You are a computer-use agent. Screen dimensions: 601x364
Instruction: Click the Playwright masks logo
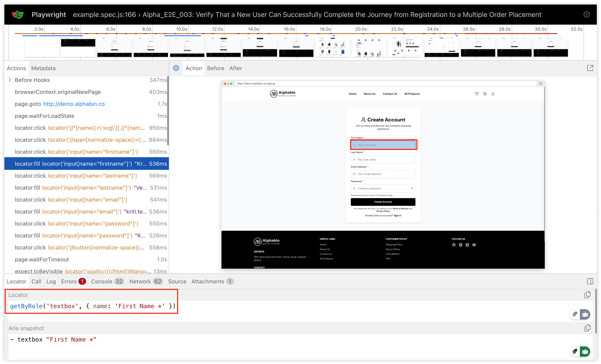click(x=18, y=15)
